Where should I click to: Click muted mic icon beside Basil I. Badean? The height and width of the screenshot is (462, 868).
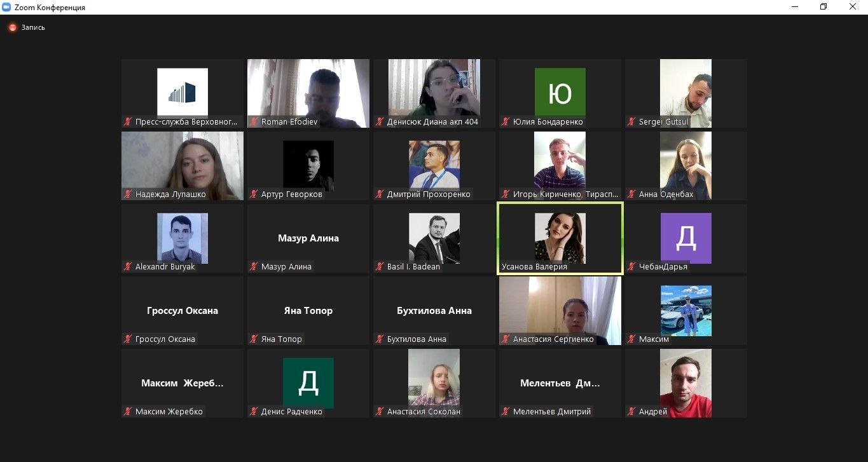tap(380, 266)
